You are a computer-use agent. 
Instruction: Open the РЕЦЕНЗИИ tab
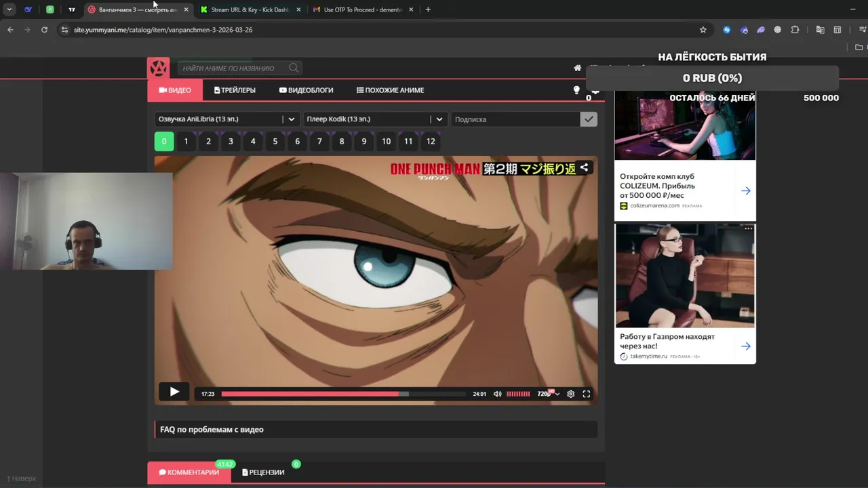coord(263,472)
